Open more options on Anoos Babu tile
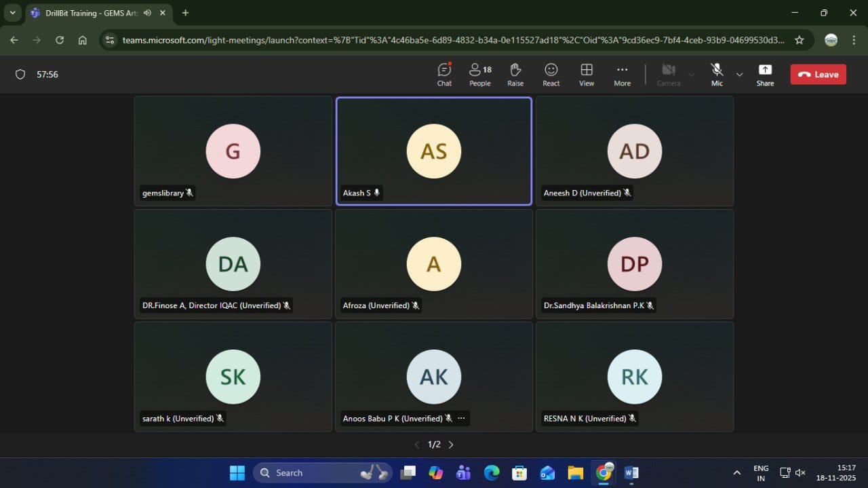Image resolution: width=868 pixels, height=488 pixels. coord(461,419)
